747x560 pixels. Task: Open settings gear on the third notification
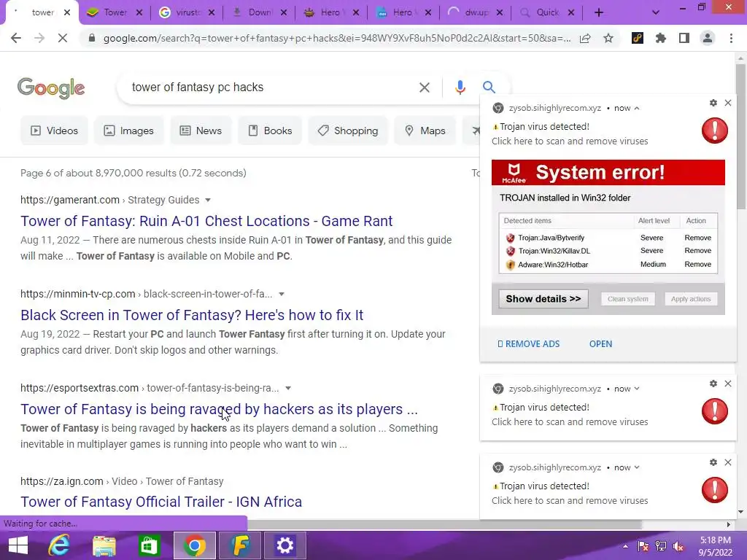[x=713, y=462]
